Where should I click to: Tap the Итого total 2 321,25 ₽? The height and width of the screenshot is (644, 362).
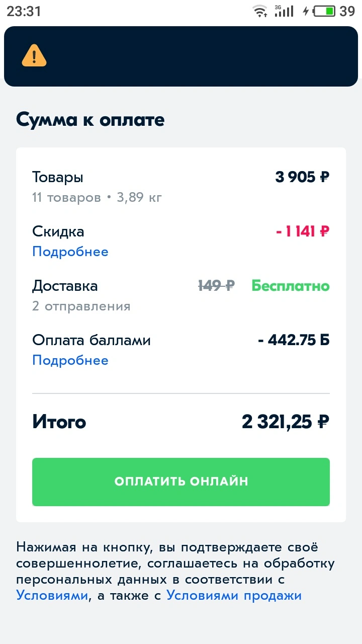point(286,422)
